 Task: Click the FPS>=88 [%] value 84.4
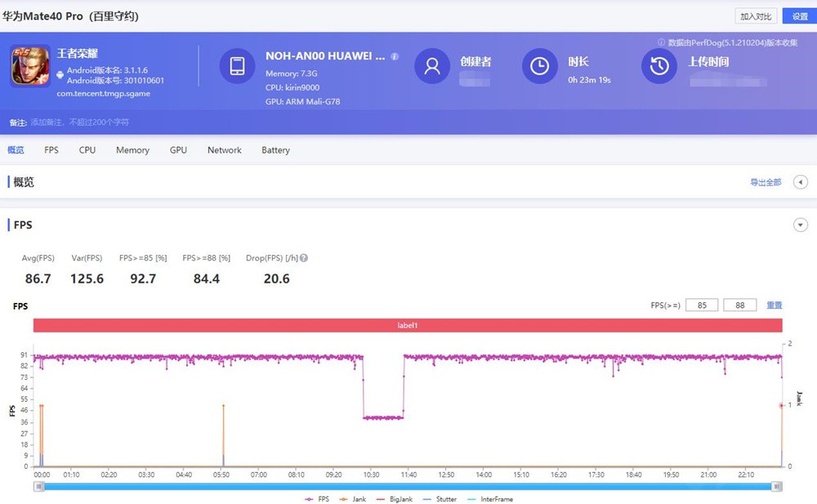pos(207,279)
